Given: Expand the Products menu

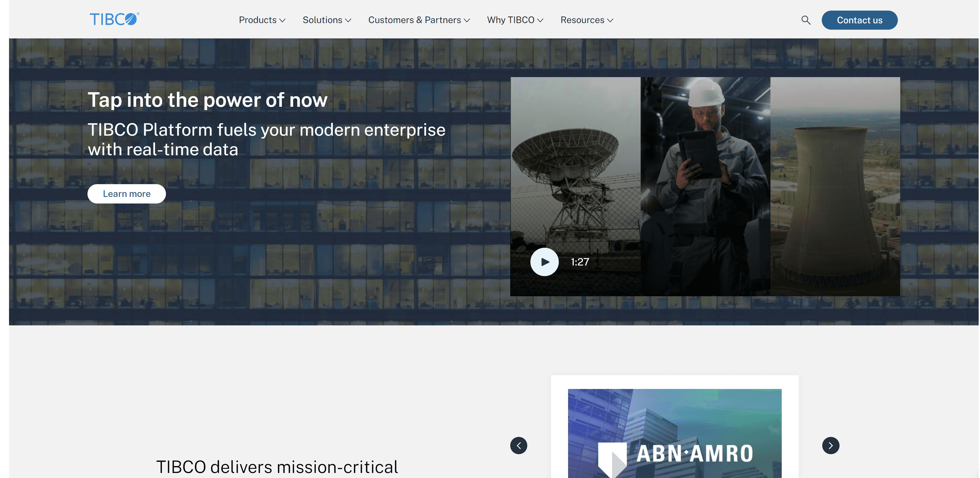Looking at the screenshot, I should [262, 20].
